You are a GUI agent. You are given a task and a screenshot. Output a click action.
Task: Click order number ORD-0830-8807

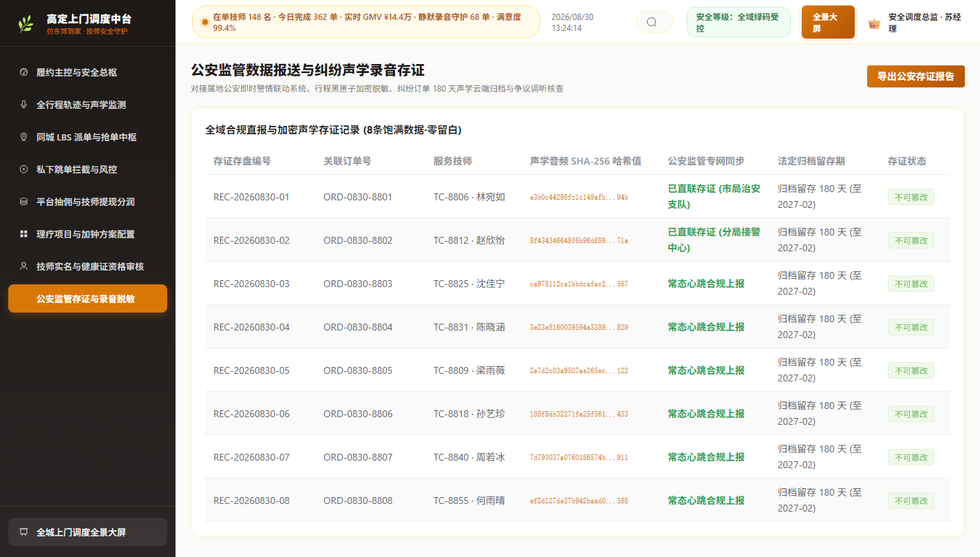[x=358, y=457]
